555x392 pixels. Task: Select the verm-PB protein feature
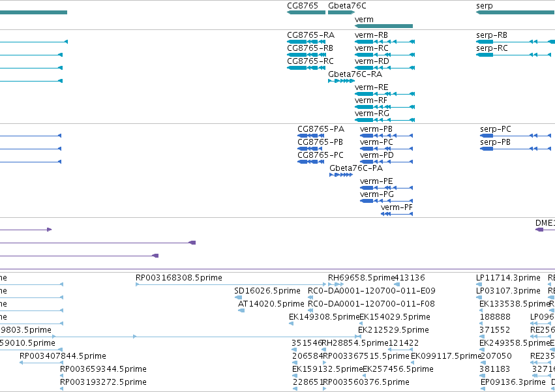[x=387, y=136]
